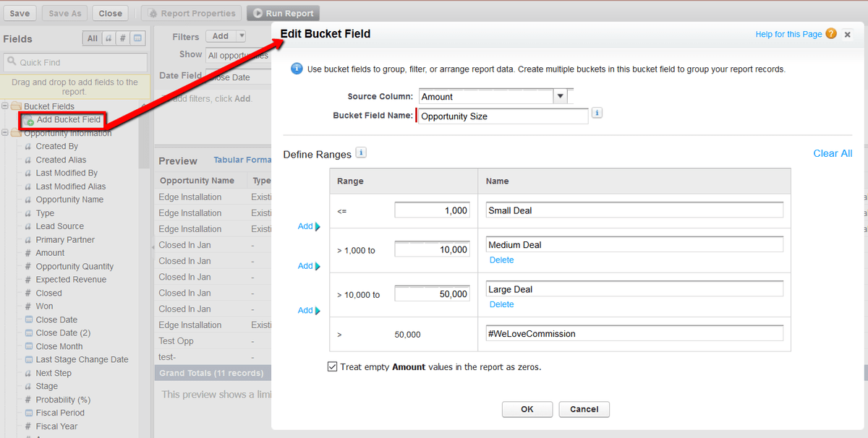Select the Opportunity Quantity field
868x438 pixels.
[x=75, y=267]
